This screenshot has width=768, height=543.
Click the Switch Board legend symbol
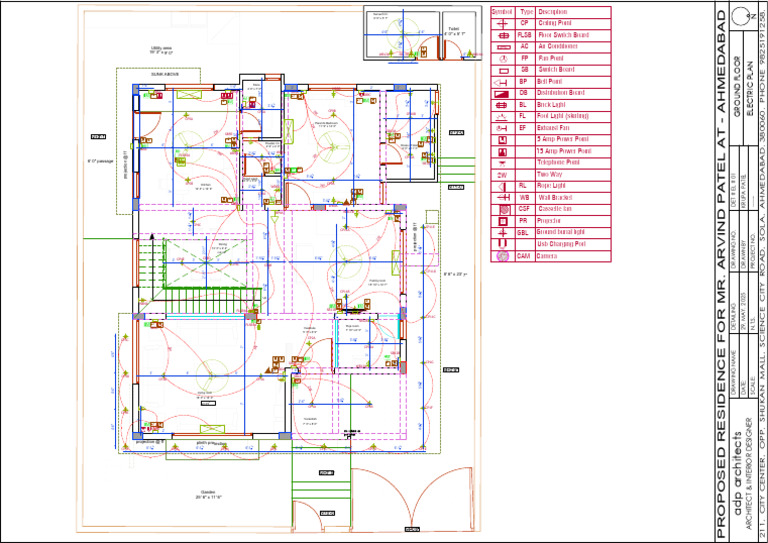point(503,71)
